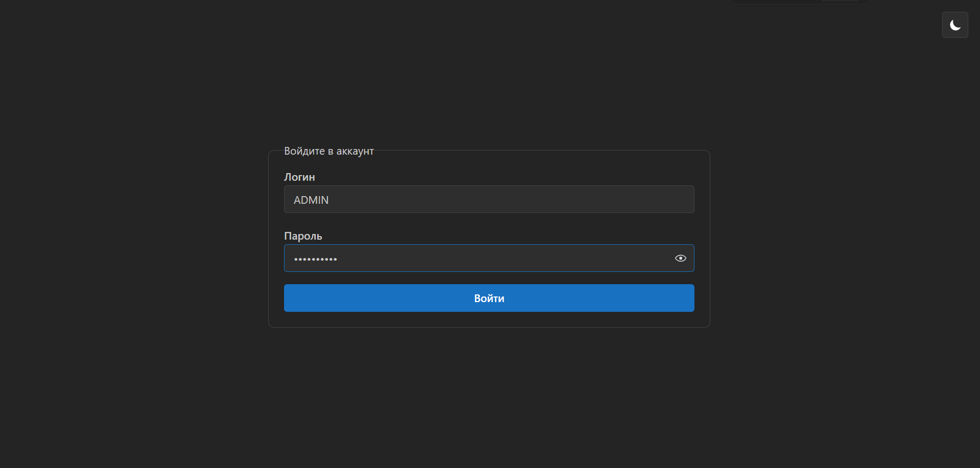Click the Войдите в аккаунт heading

329,151
